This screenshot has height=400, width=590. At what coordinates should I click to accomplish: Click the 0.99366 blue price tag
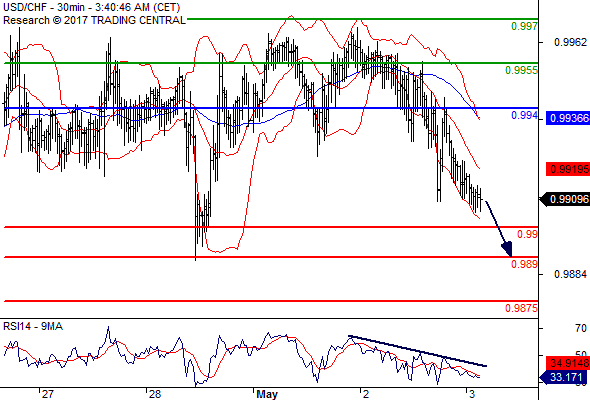[x=568, y=118]
